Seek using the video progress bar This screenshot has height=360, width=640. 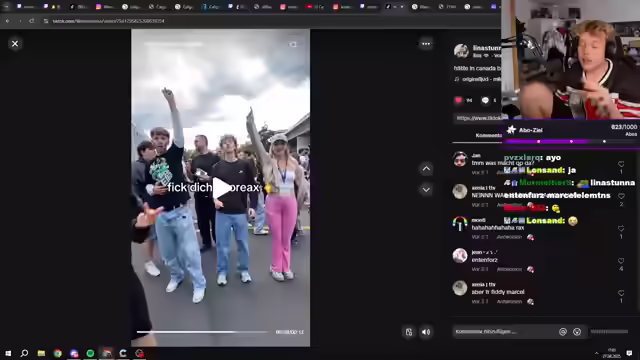click(x=202, y=332)
